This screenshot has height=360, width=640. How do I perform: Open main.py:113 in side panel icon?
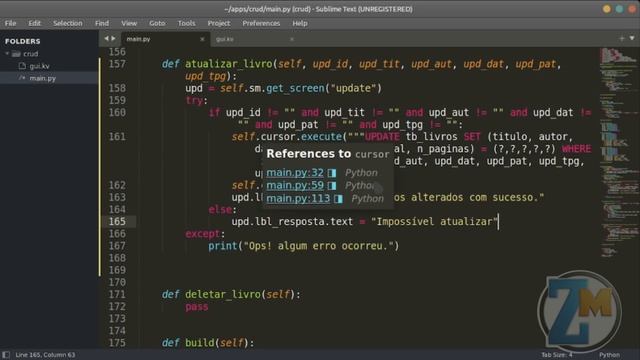(338, 199)
